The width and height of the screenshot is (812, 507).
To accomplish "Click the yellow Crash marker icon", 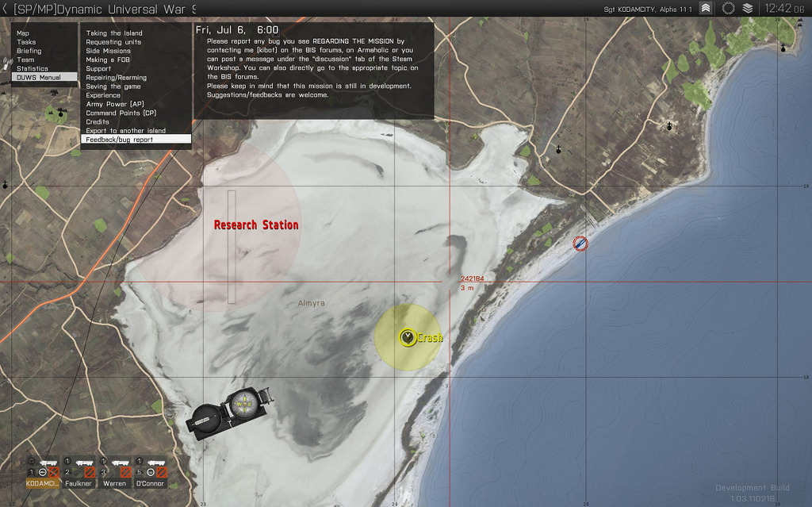I will [408, 337].
